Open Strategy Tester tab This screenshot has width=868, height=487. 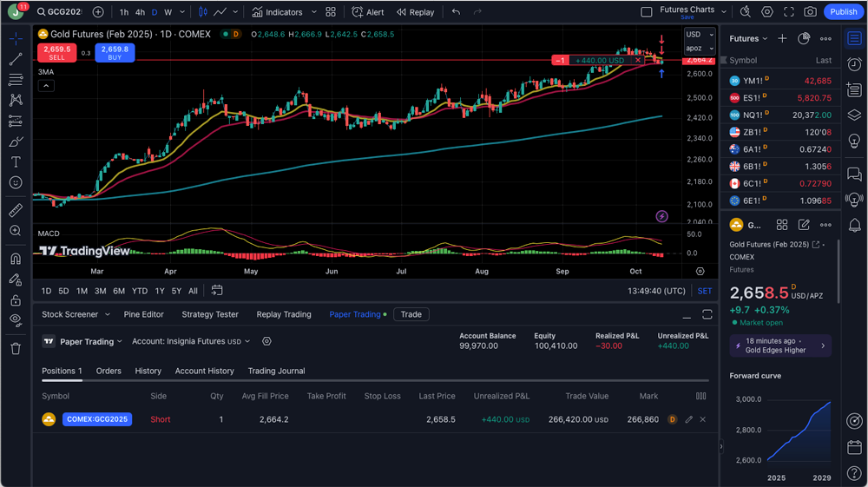(x=210, y=314)
